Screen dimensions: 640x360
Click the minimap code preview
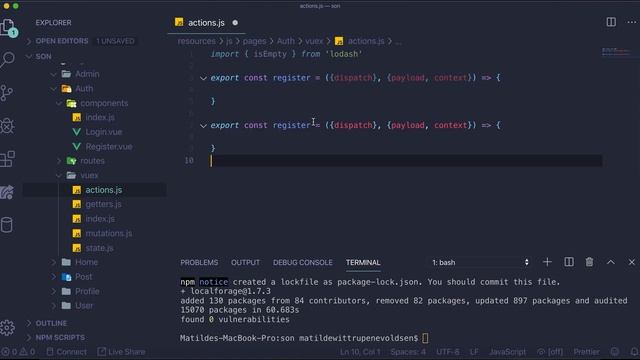[616, 51]
